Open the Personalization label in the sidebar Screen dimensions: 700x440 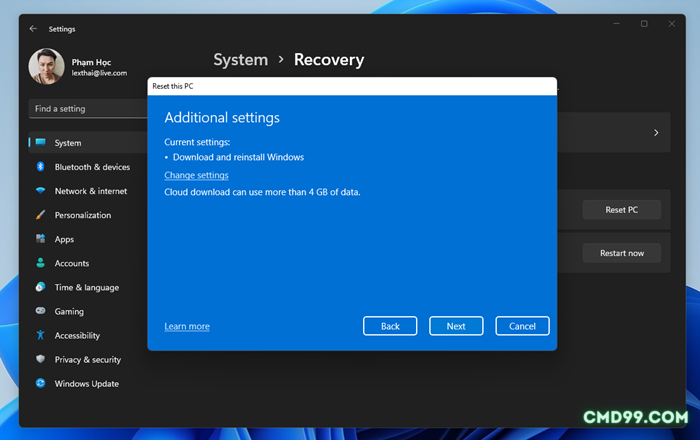click(x=83, y=215)
